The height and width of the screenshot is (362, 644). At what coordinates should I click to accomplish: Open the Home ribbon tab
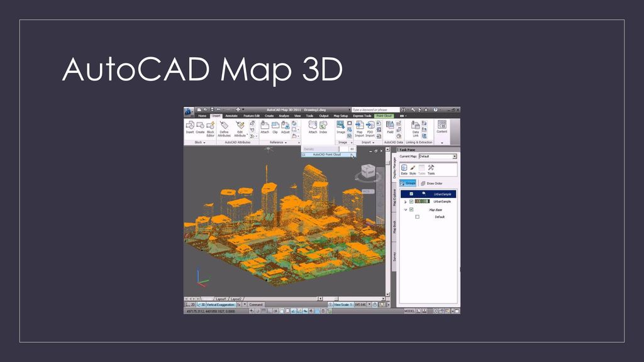(203, 116)
